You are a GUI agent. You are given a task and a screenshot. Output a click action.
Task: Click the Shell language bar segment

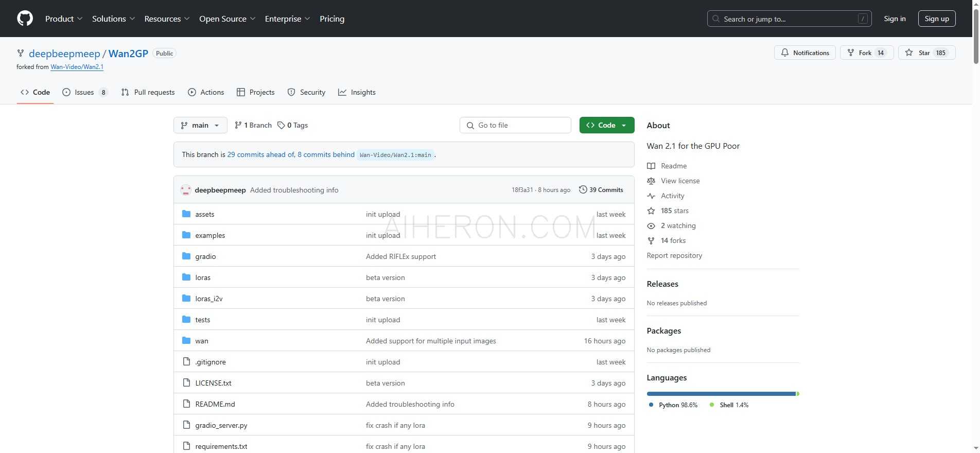(798, 394)
